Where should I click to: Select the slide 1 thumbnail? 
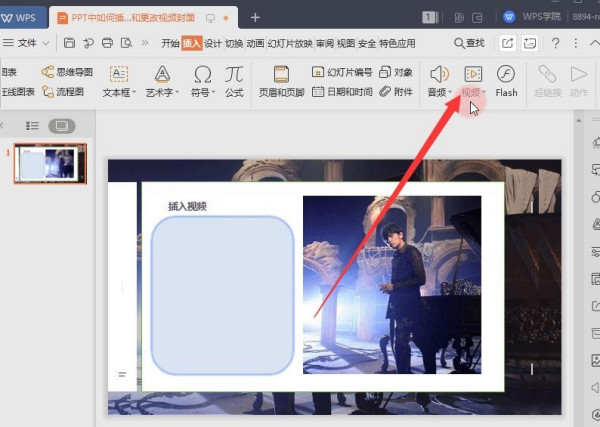click(x=50, y=164)
